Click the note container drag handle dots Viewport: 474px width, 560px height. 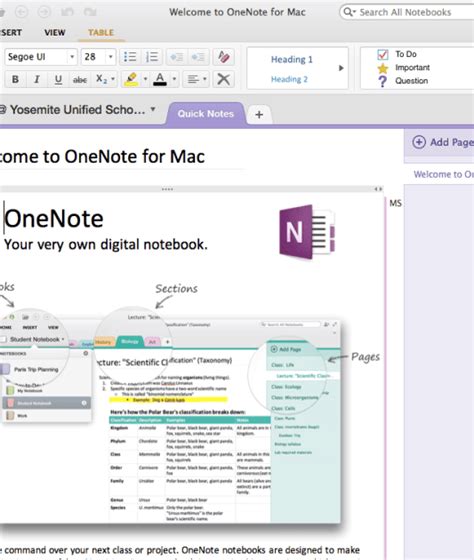click(167, 189)
